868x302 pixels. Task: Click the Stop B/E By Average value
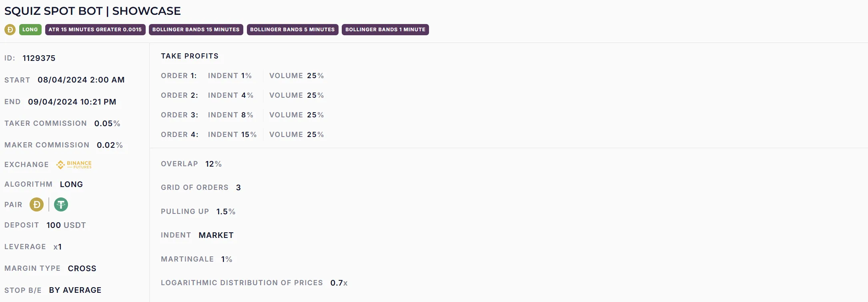click(x=75, y=290)
